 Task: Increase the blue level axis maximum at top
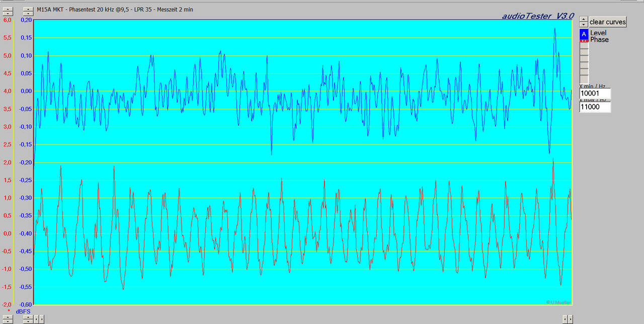tap(28, 9)
